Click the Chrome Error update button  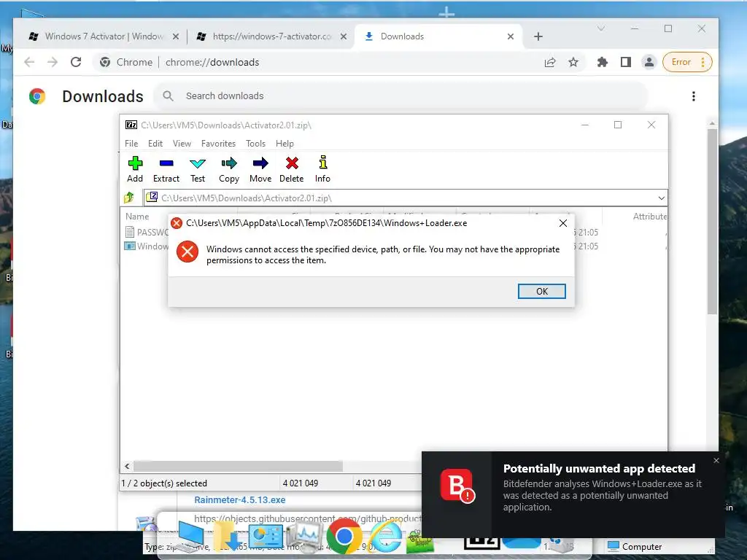click(x=687, y=62)
